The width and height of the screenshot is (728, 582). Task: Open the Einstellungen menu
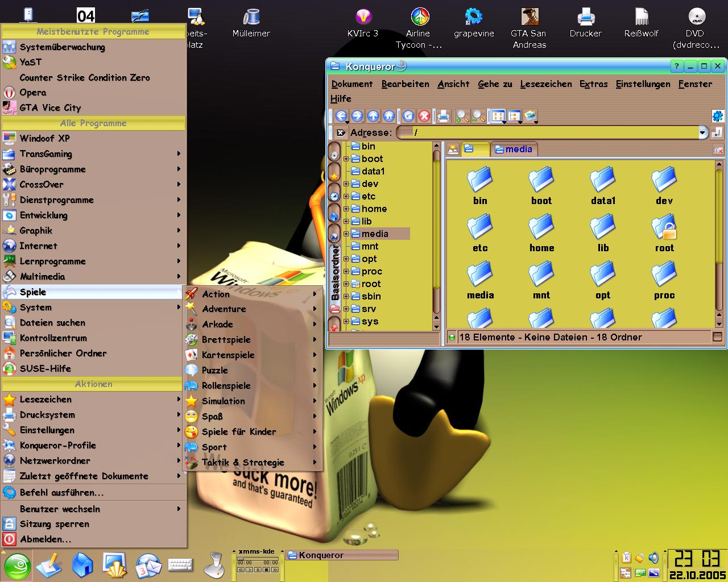(x=643, y=84)
